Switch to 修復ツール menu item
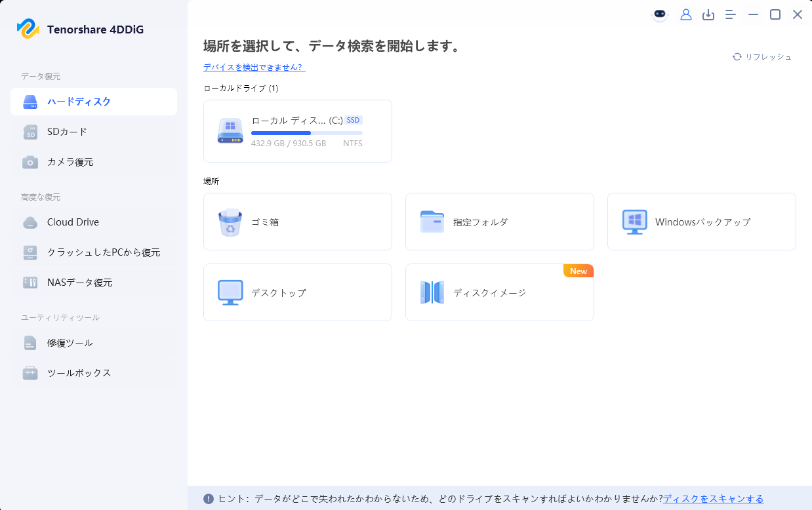 [x=94, y=343]
